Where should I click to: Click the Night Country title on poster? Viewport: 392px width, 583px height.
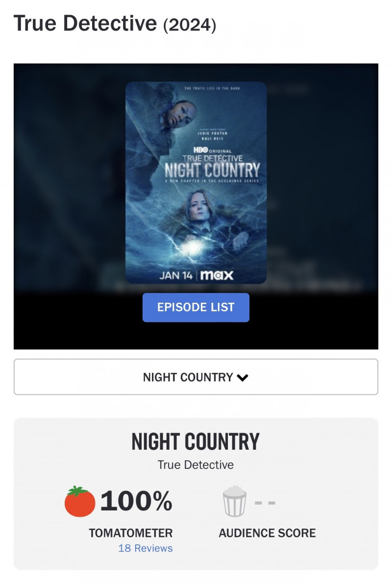tap(212, 170)
